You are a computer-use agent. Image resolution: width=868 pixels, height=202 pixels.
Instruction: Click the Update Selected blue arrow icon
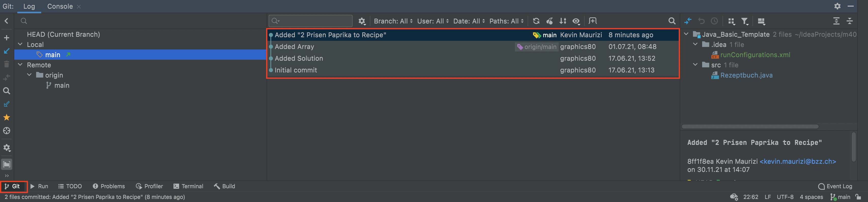6,51
